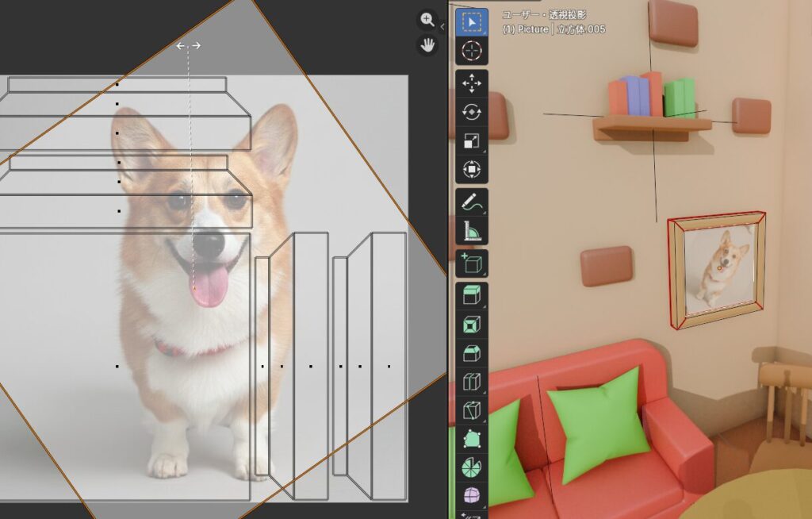
Task: Select the Extrude Region tool
Action: tap(472, 295)
